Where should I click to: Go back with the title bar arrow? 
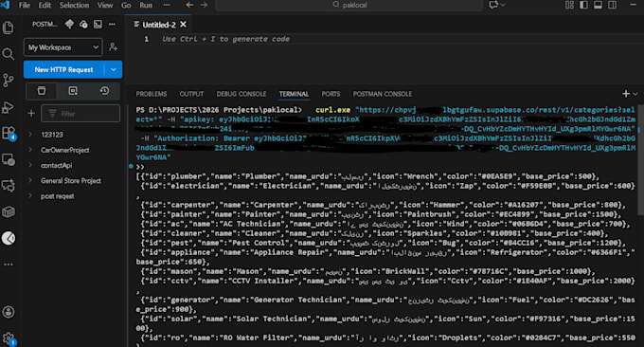(x=189, y=5)
